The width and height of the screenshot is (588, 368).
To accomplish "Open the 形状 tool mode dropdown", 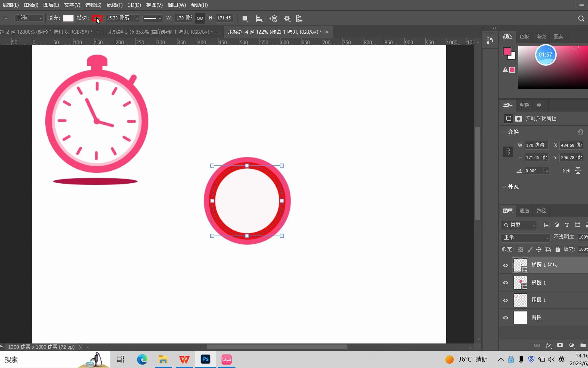I will (x=29, y=18).
